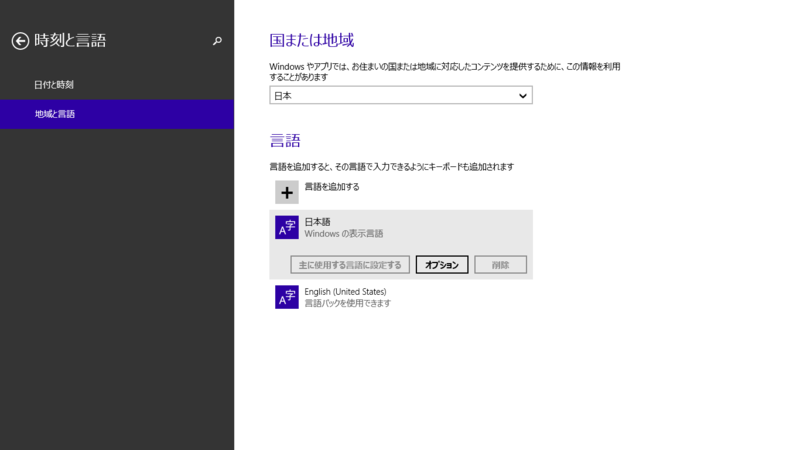Click the 国または地域 heading
800x450 pixels.
tap(312, 40)
